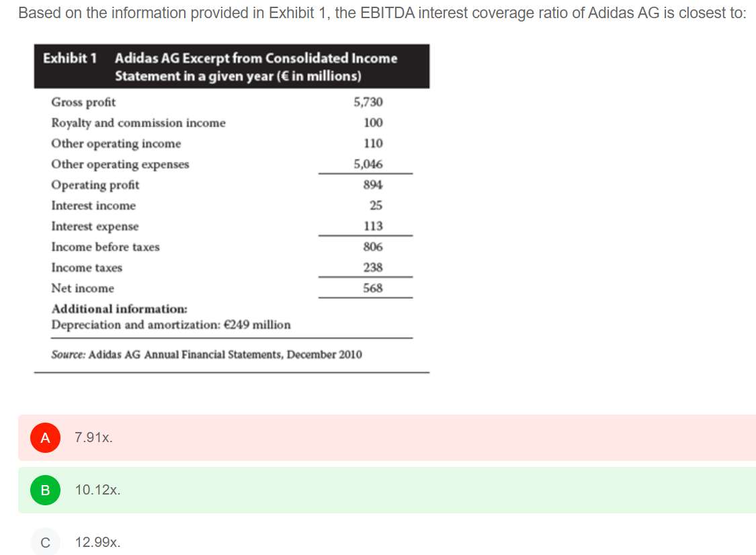Click the Exhibit 1 black header title

click(x=232, y=67)
